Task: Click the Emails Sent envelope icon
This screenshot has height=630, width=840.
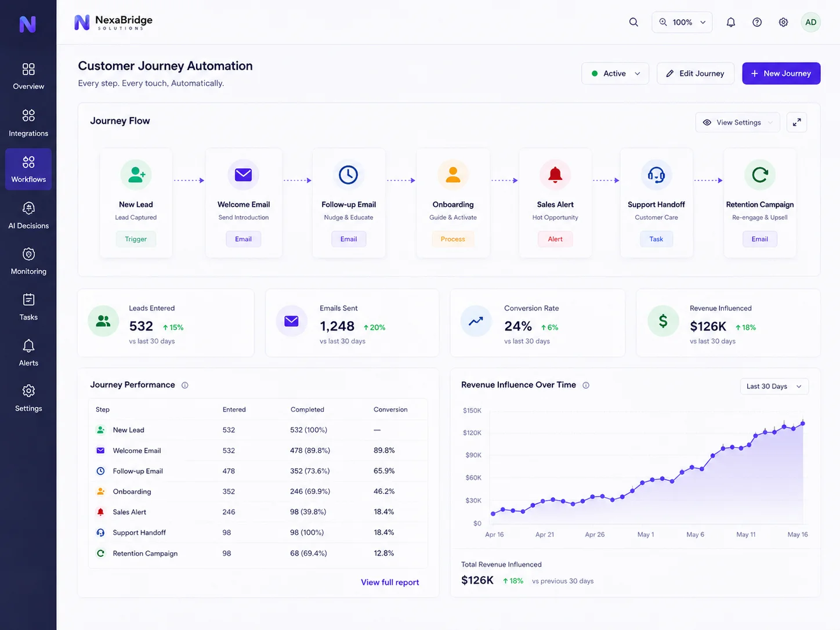Action: [291, 321]
